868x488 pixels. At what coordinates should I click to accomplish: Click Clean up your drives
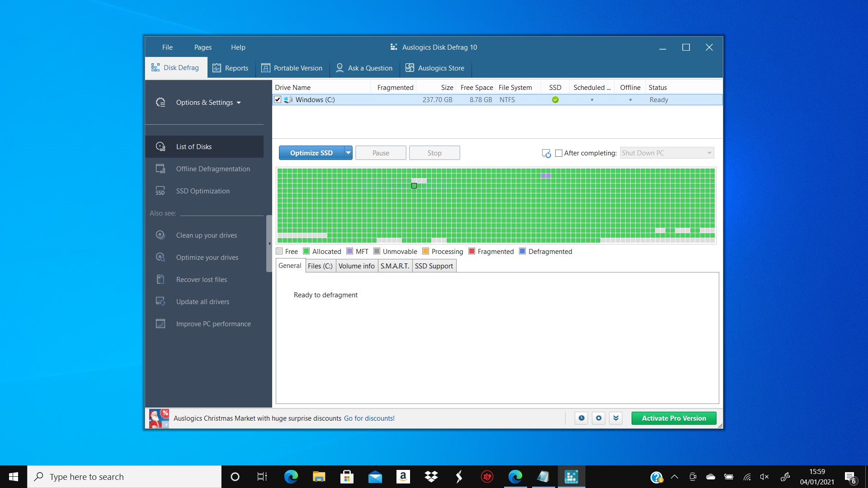pyautogui.click(x=206, y=235)
